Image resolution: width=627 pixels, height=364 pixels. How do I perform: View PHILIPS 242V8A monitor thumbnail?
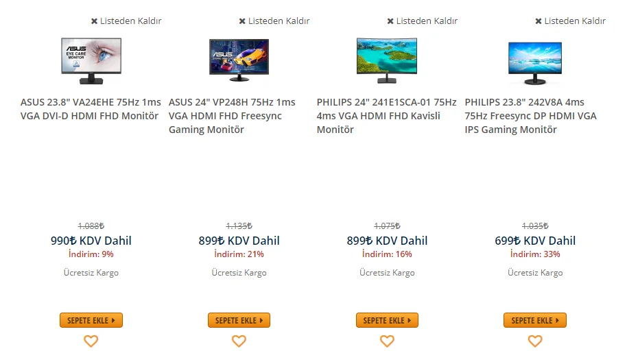pos(535,62)
